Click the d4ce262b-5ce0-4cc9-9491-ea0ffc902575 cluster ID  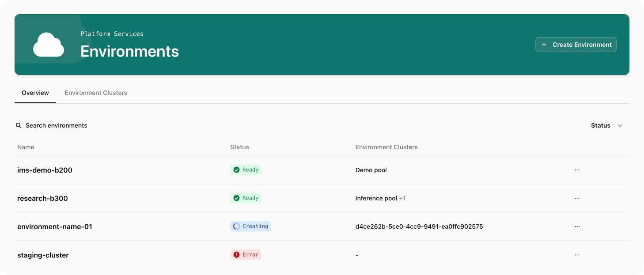pyautogui.click(x=419, y=226)
